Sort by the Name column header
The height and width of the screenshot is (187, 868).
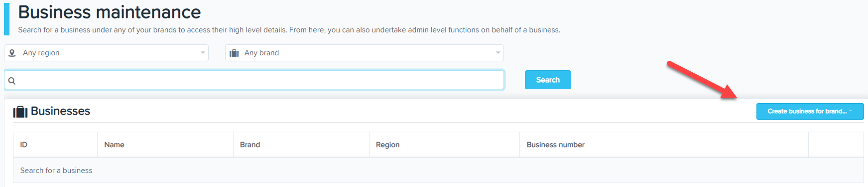(114, 145)
